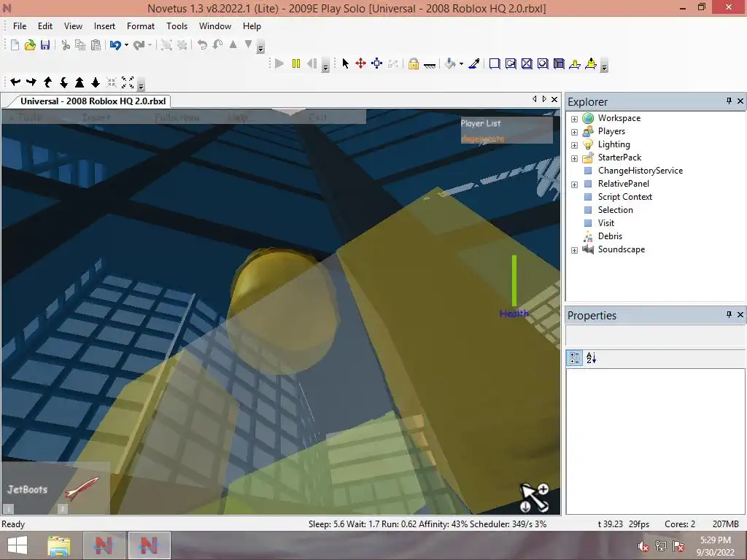Create a new file via toolbar icon
747x560 pixels.
coord(15,44)
